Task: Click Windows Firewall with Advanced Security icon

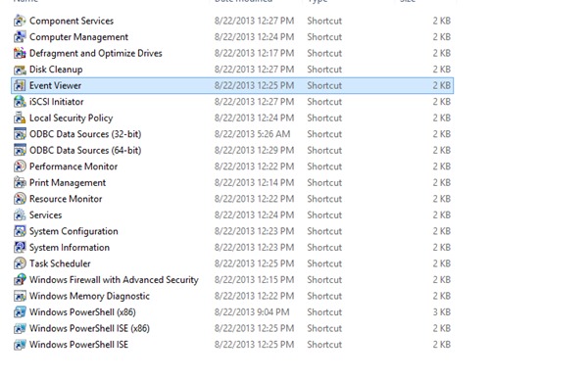Action: (20, 279)
